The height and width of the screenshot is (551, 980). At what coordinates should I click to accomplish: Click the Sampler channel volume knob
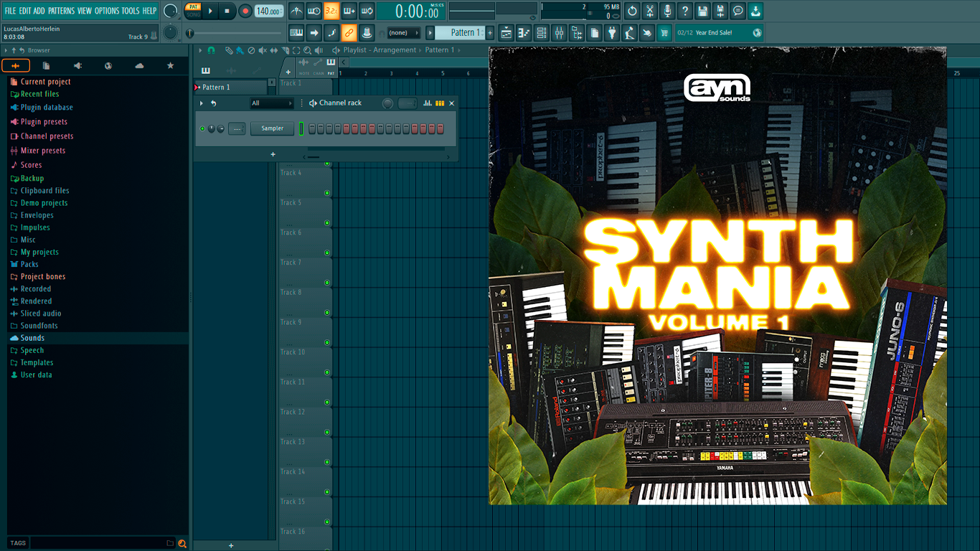click(x=220, y=128)
